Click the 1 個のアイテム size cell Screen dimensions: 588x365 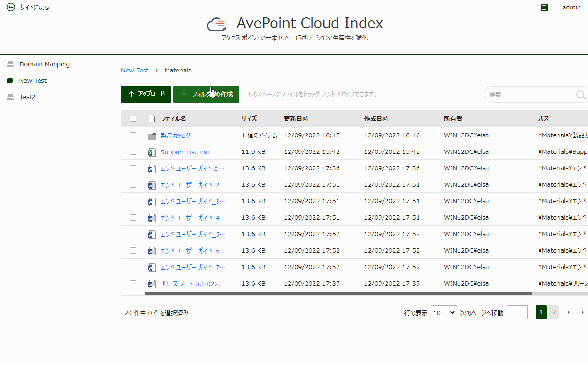click(259, 135)
